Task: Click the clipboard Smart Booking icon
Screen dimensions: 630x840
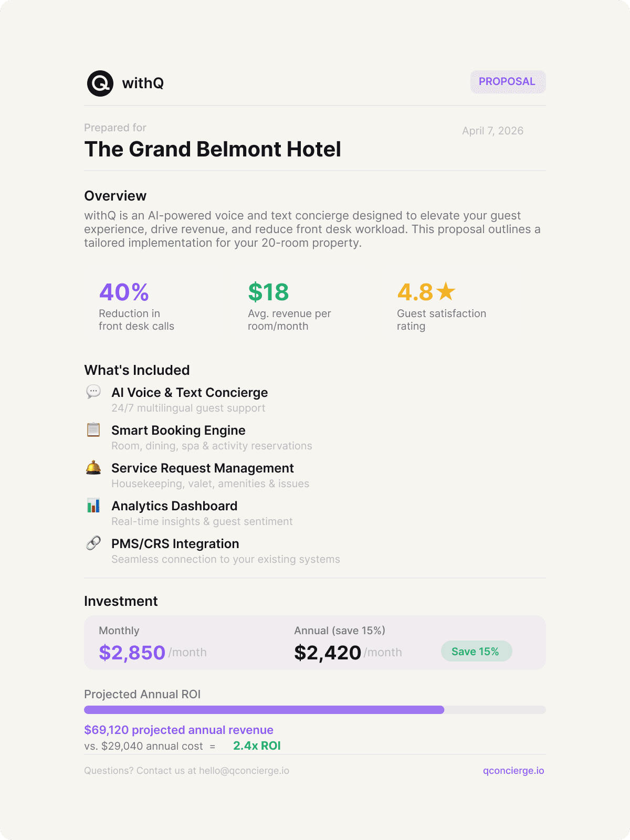Action: click(x=93, y=429)
